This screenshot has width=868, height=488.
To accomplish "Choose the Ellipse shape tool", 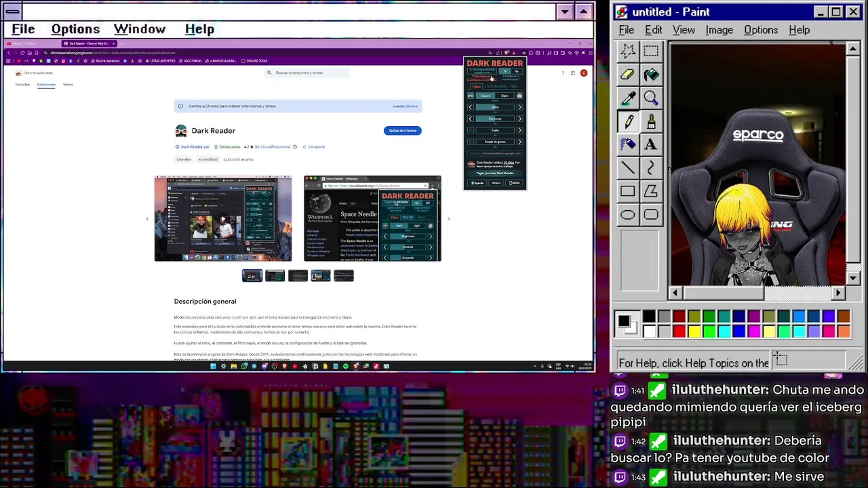I will 628,215.
